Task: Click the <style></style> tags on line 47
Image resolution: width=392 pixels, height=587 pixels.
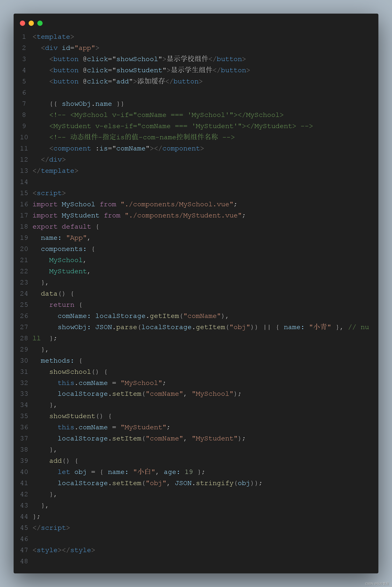Action: (x=64, y=550)
